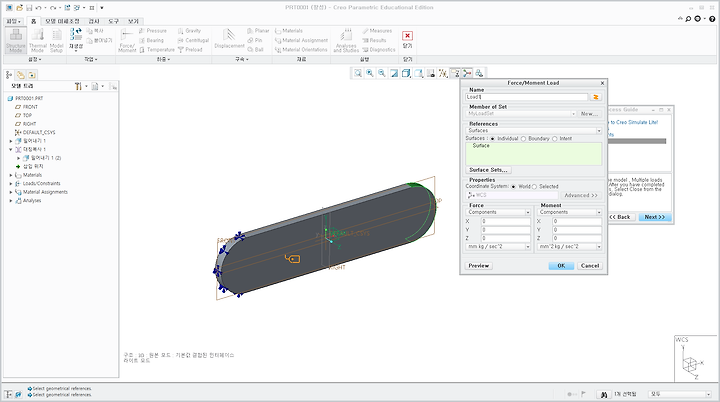Screen dimensions: 720x402
Task: Open file from quick access toolbar
Action: click(x=21, y=8)
